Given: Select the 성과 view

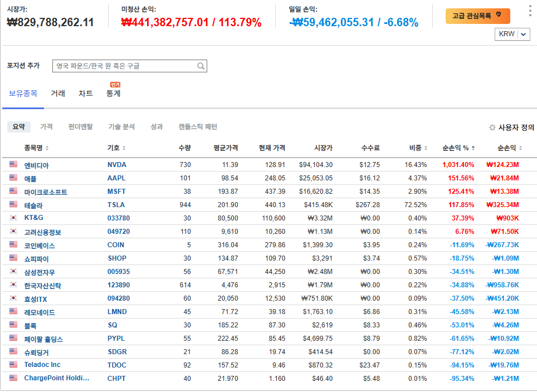Looking at the screenshot, I should 157,127.
